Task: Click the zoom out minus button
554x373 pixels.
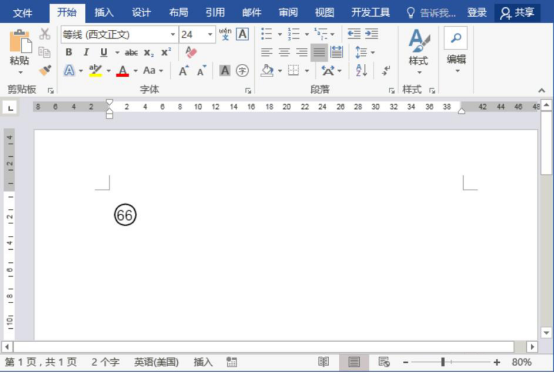Action: point(406,362)
